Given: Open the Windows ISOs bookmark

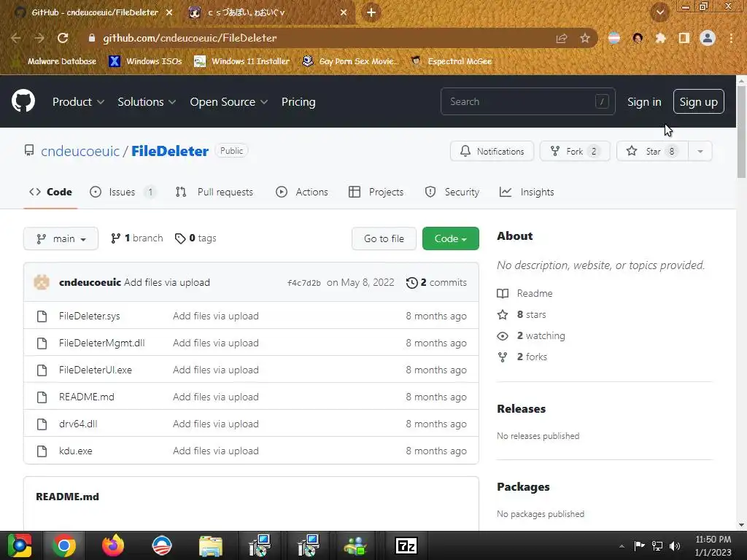Looking at the screenshot, I should coord(145,61).
